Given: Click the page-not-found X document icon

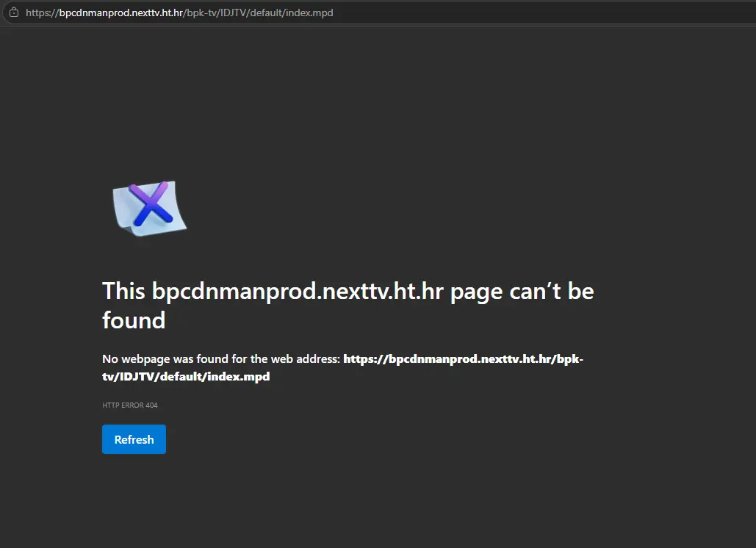Looking at the screenshot, I should (x=149, y=209).
